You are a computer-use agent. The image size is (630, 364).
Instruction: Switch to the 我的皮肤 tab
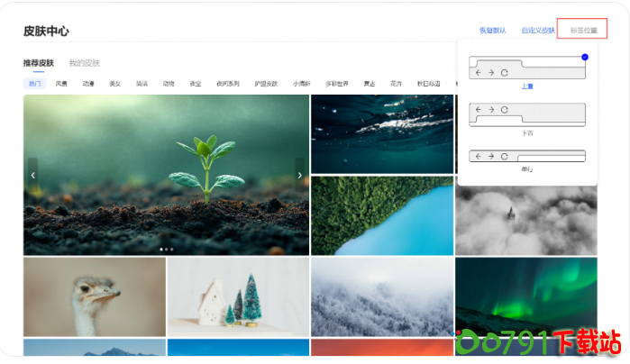point(84,64)
